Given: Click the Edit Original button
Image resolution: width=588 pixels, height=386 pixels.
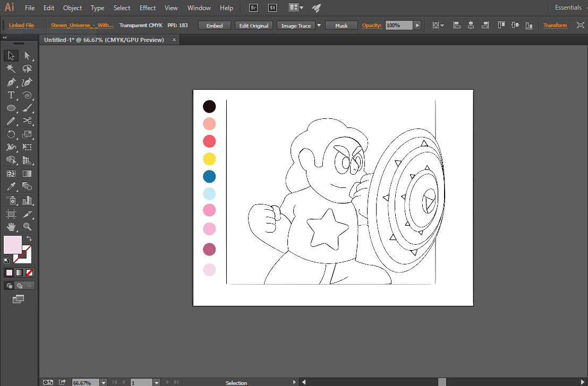Looking at the screenshot, I should [x=254, y=25].
